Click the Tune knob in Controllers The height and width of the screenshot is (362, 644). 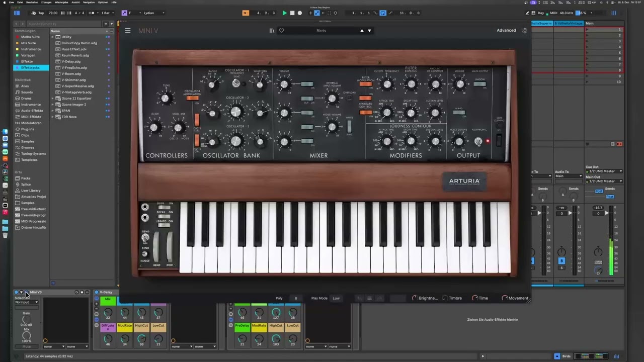(165, 99)
